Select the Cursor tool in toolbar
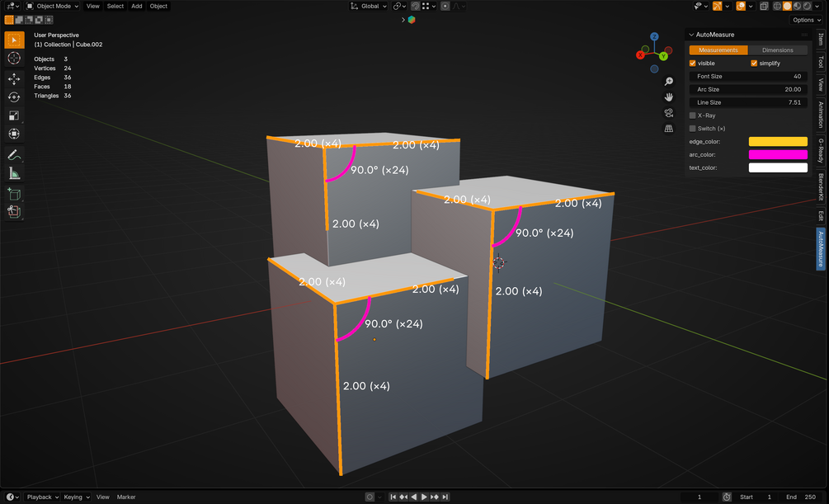The image size is (829, 504). tap(14, 59)
